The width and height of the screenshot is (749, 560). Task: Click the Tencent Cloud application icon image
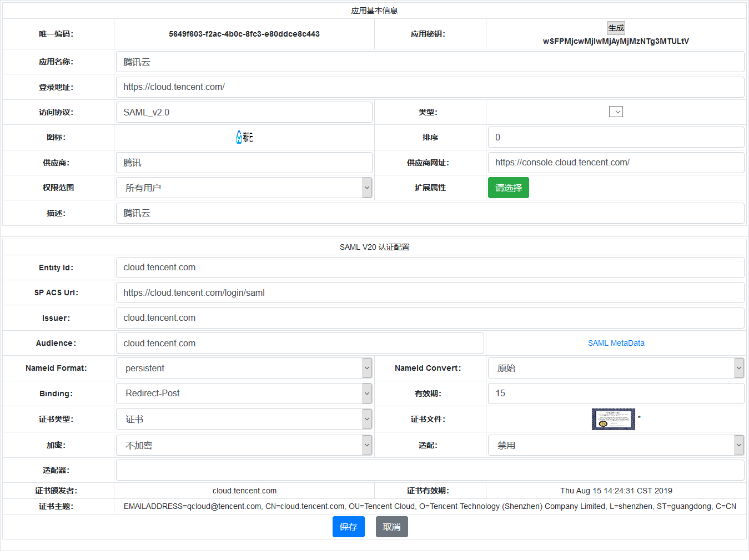(x=244, y=137)
